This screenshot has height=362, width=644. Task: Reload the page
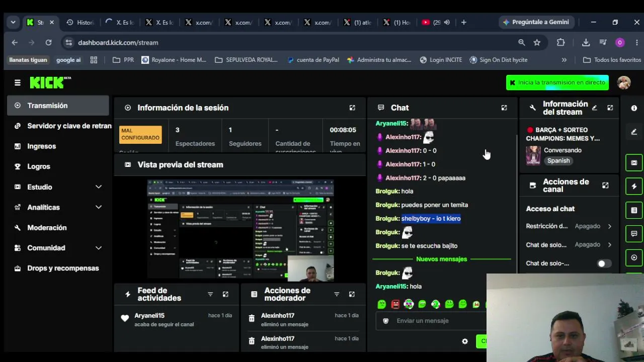(x=48, y=43)
